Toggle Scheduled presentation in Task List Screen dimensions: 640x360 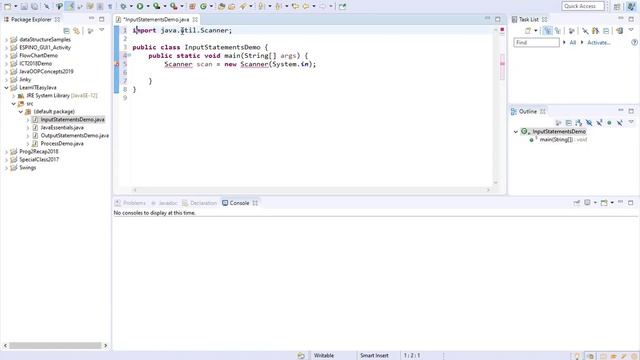pos(558,31)
